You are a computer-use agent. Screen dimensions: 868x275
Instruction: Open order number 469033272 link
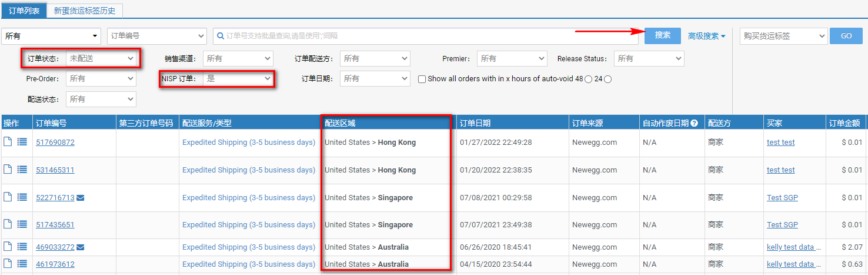55,247
